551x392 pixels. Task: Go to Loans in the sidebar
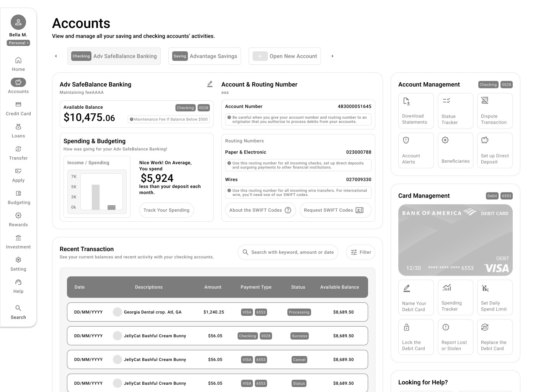pyautogui.click(x=18, y=131)
